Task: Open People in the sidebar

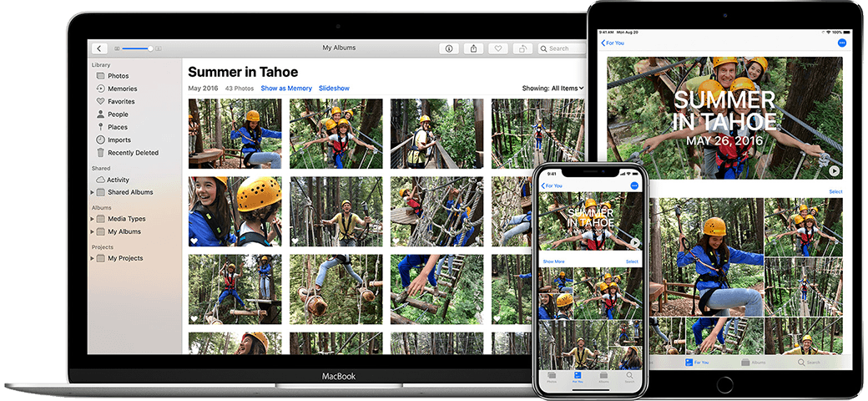Action: point(118,114)
